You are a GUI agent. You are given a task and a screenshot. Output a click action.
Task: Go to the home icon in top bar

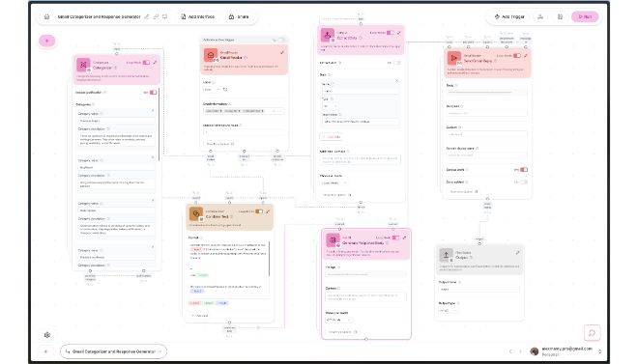(46, 16)
